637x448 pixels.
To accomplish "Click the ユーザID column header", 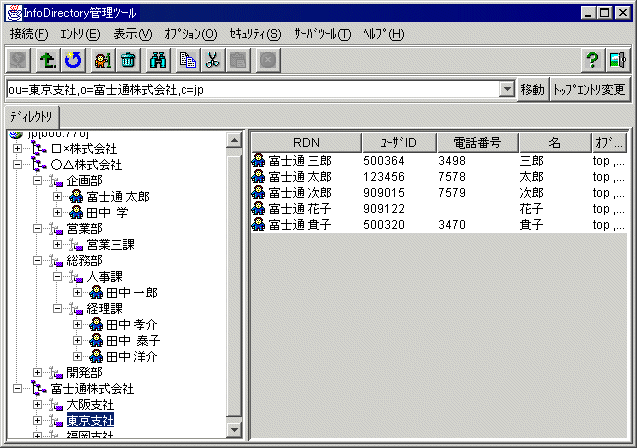I will click(399, 143).
